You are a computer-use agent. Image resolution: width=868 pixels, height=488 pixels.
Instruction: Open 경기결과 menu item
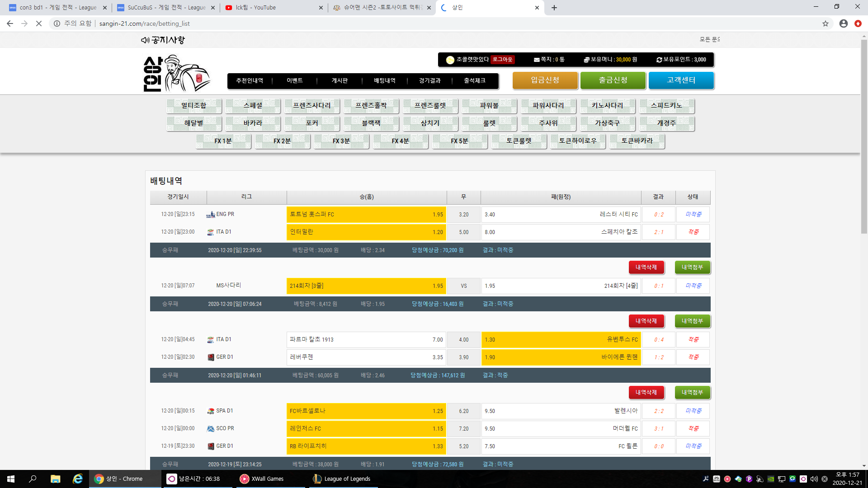[x=429, y=81]
